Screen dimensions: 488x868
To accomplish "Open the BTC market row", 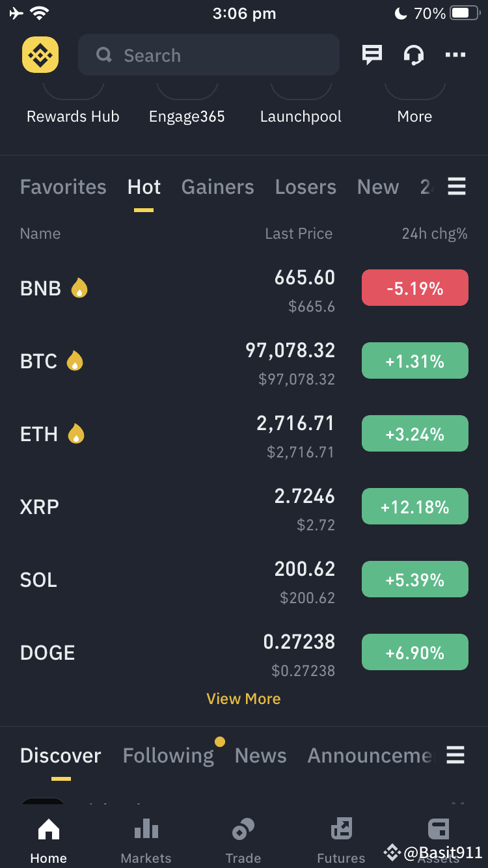I will (x=244, y=361).
